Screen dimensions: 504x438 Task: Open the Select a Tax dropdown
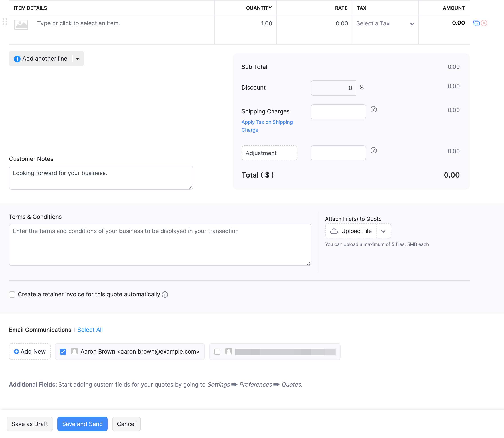385,24
